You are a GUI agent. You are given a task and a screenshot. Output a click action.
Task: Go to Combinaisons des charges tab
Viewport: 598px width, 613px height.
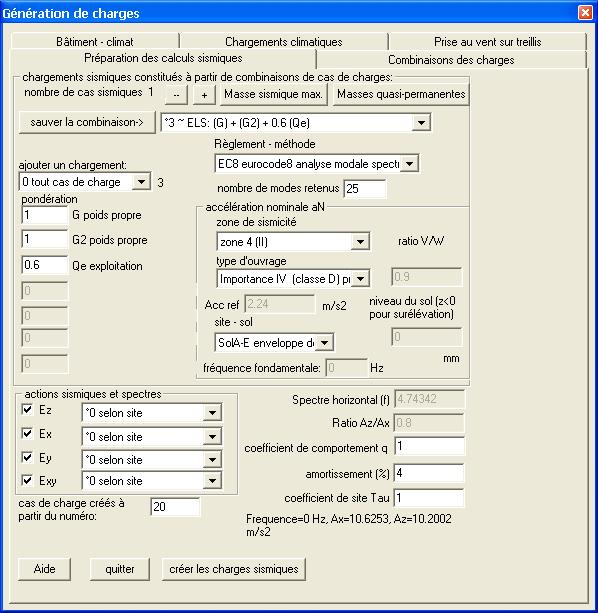coord(451,60)
